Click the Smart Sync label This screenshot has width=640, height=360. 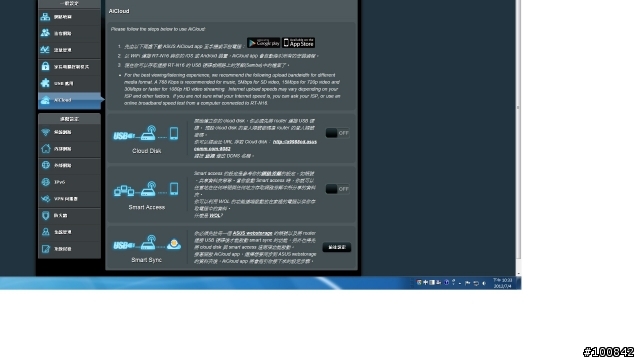(x=147, y=260)
